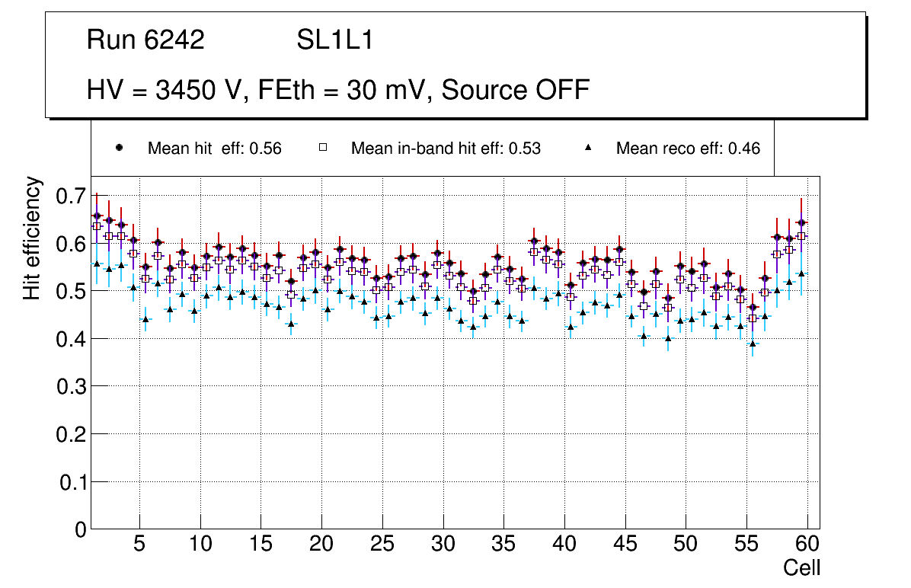Click the filled circle legend marker
The width and height of the screenshot is (911, 588).
(x=119, y=149)
